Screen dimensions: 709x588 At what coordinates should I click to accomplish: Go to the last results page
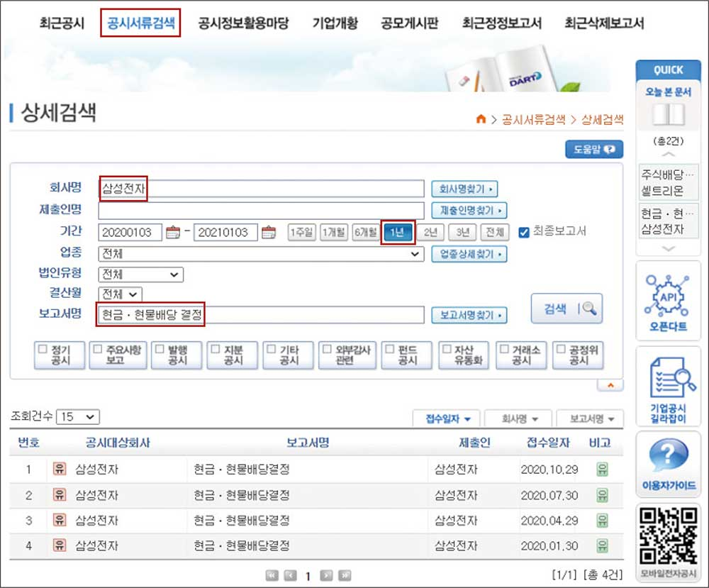point(344,575)
